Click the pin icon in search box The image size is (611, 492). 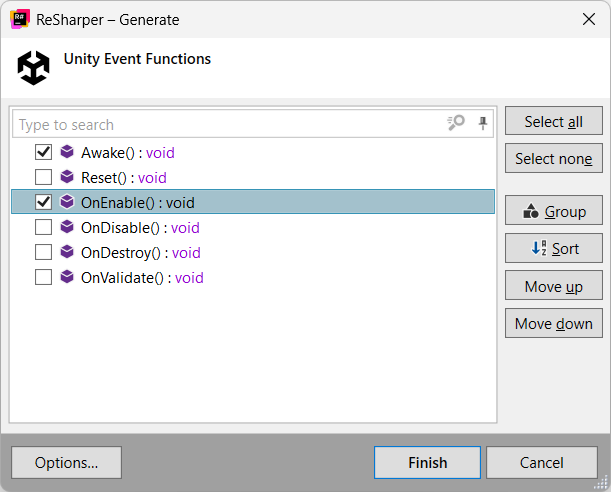[x=483, y=123]
